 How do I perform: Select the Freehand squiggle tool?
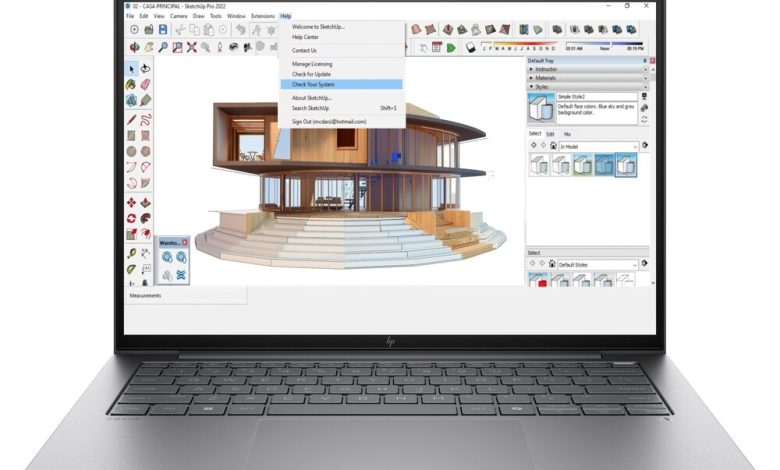coord(145,120)
